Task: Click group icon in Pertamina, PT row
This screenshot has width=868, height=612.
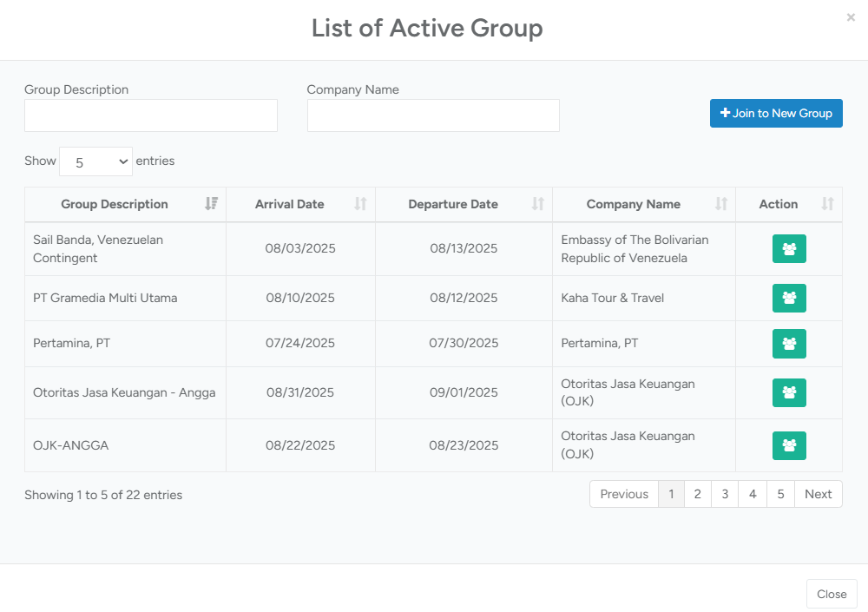Action: click(789, 343)
